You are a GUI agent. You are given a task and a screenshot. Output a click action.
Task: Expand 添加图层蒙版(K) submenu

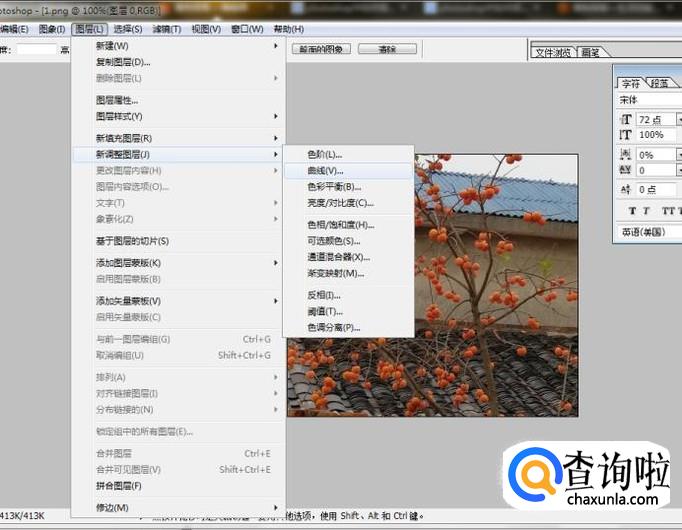[128, 263]
